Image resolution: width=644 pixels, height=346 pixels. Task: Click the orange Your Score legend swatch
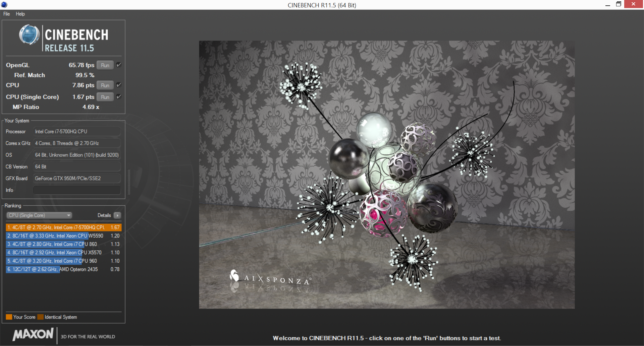(9, 317)
